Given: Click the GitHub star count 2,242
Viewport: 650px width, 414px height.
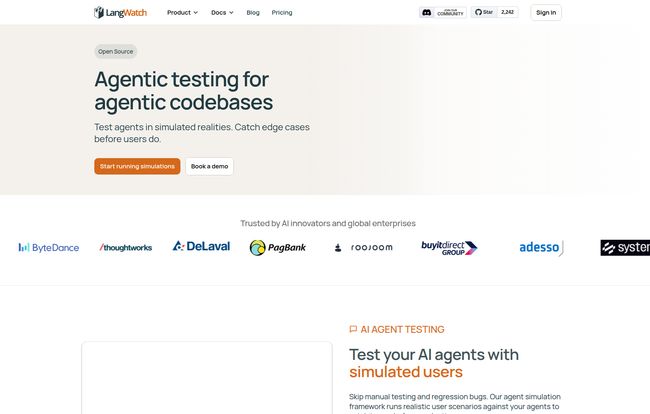Looking at the screenshot, I should [507, 13].
